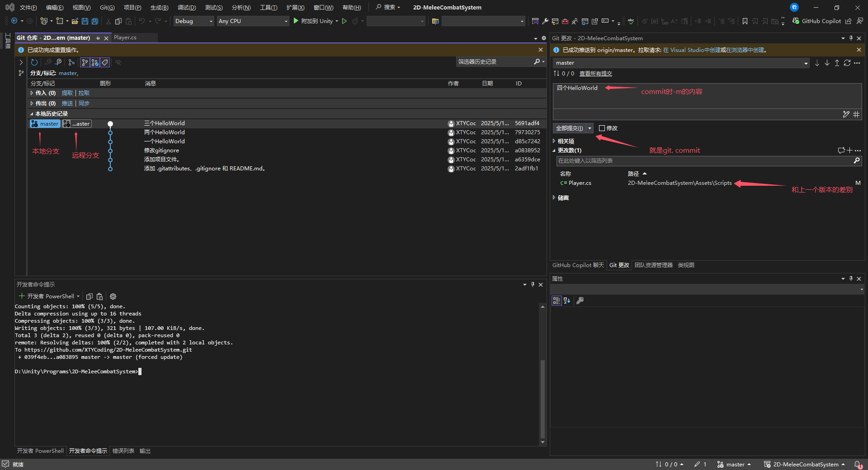The height and width of the screenshot is (470, 868).
Task: Click the Sync icon in Git Changes
Action: pos(847,63)
